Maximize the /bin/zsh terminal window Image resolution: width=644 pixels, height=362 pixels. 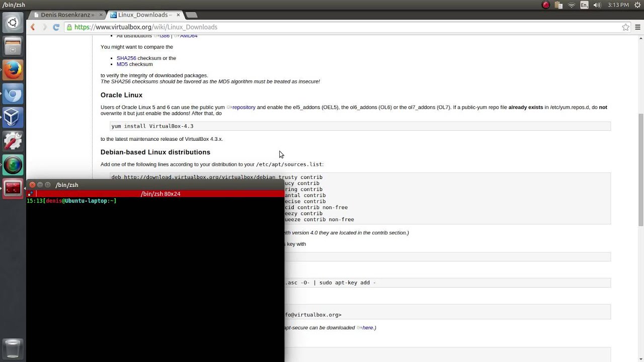click(x=48, y=185)
